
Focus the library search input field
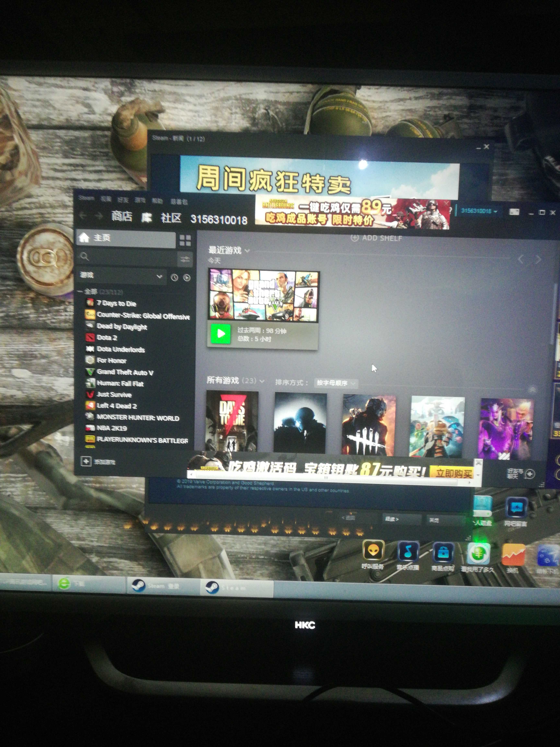[x=127, y=257]
